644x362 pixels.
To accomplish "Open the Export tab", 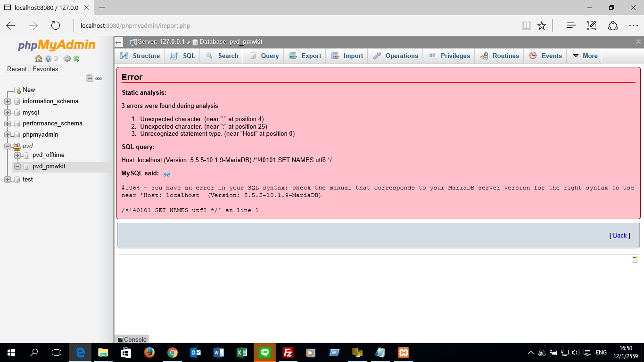I will (305, 56).
